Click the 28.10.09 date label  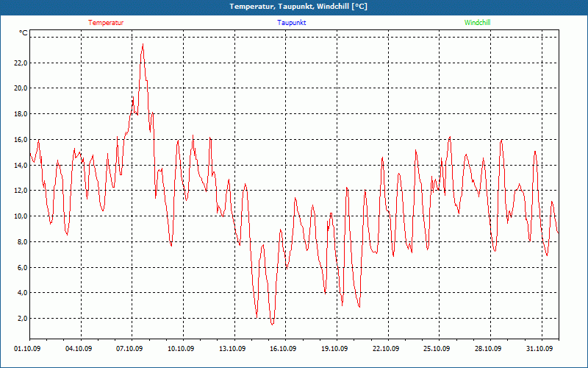[488, 349]
